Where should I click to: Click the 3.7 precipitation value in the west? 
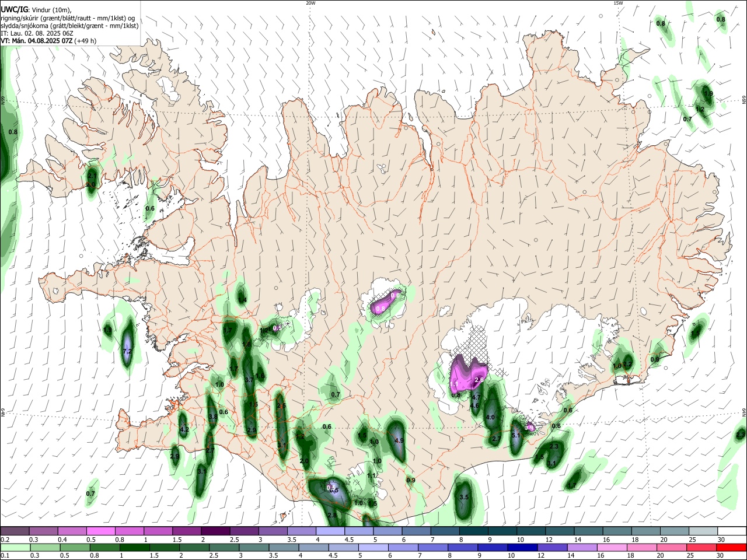pyautogui.click(x=249, y=379)
